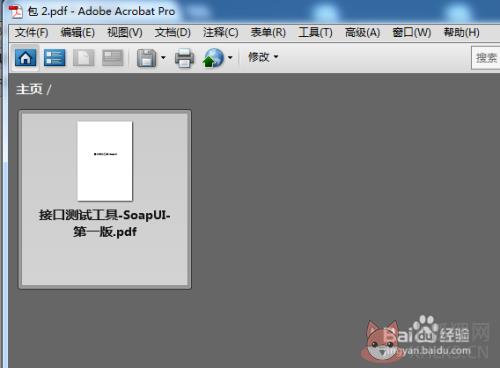Screen dimensions: 500x368
Task: Open the 编辑(E) menu
Action: (78, 32)
